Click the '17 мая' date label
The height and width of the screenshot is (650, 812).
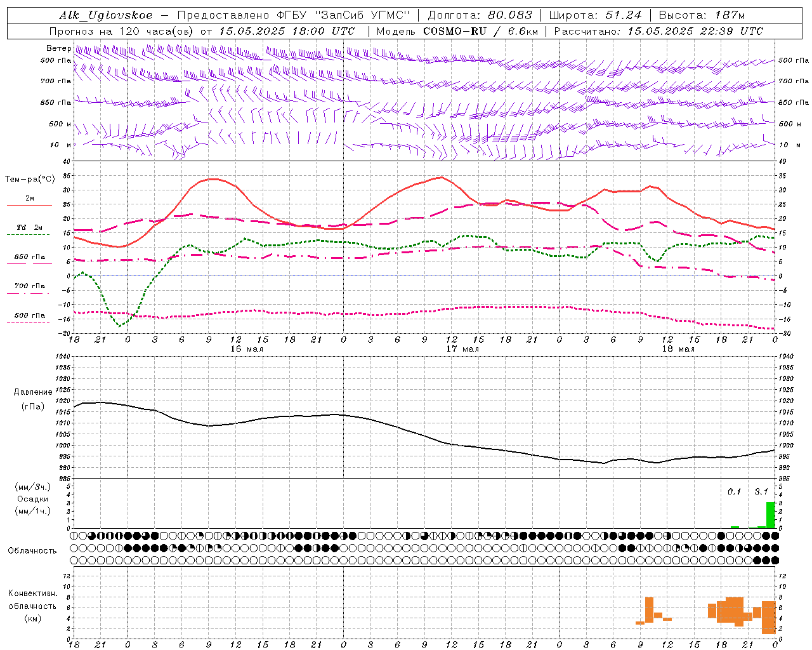[x=462, y=349]
